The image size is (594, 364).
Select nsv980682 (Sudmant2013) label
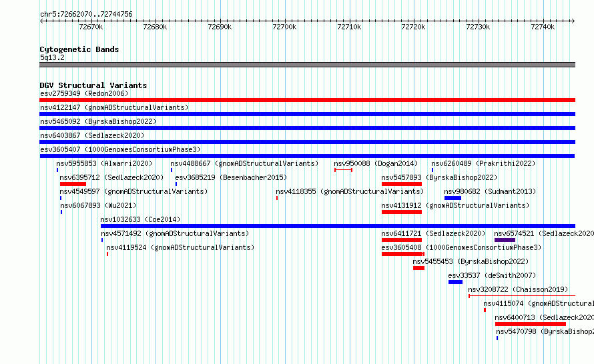coord(490,191)
